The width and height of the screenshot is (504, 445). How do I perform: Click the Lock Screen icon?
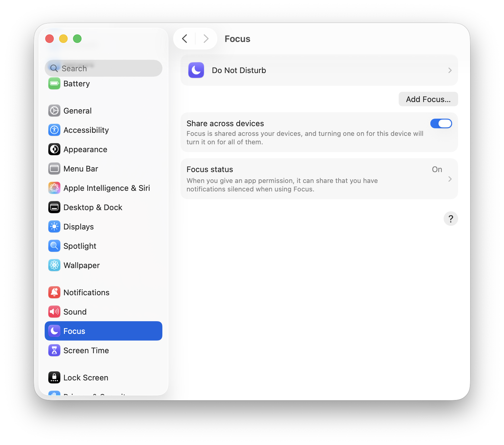[54, 378]
